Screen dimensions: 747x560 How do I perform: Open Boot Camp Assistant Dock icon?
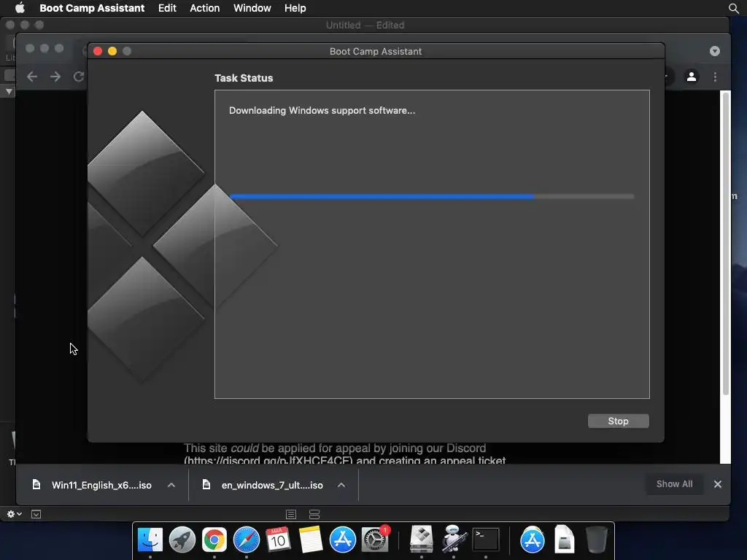[x=422, y=540]
